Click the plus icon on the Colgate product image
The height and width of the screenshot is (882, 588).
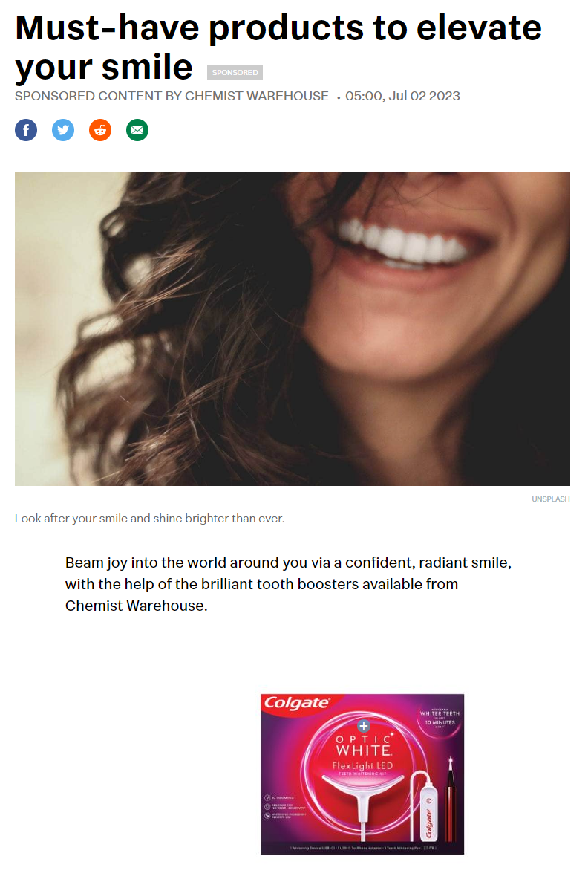pyautogui.click(x=364, y=726)
